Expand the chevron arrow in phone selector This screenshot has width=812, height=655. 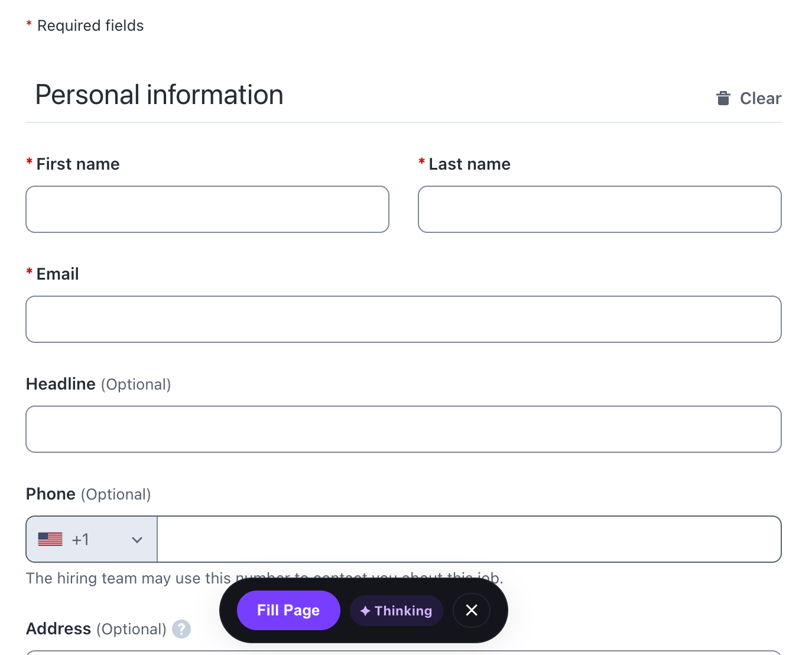(137, 540)
